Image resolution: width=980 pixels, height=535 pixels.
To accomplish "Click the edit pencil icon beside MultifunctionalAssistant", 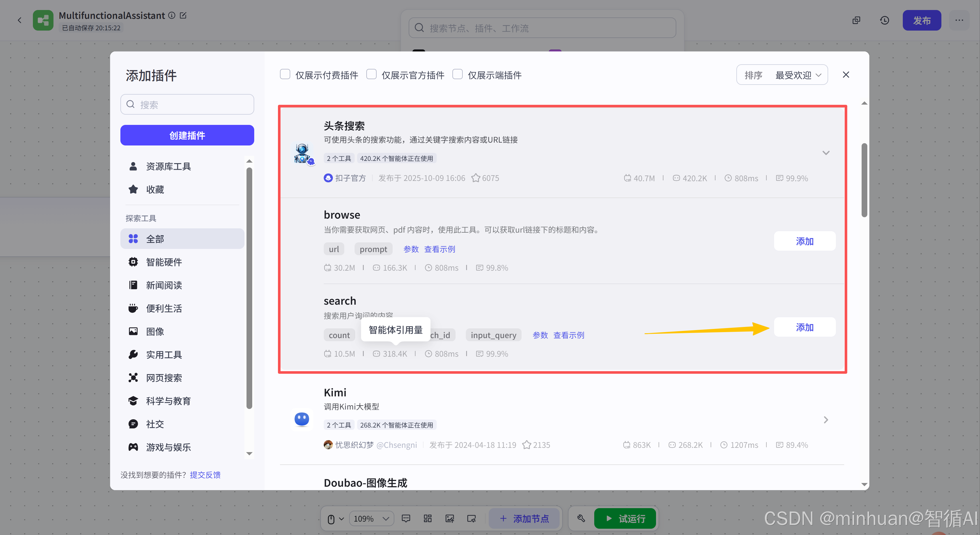I will 183,15.
